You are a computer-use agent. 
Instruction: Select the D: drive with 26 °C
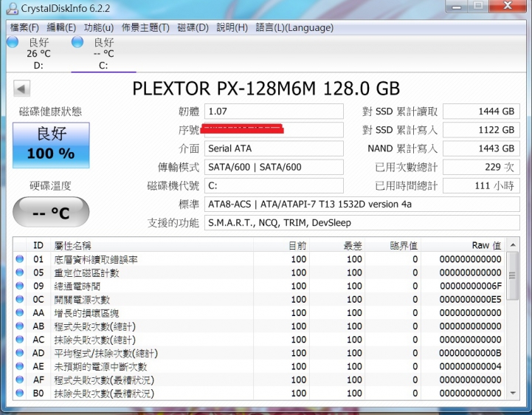click(x=38, y=53)
